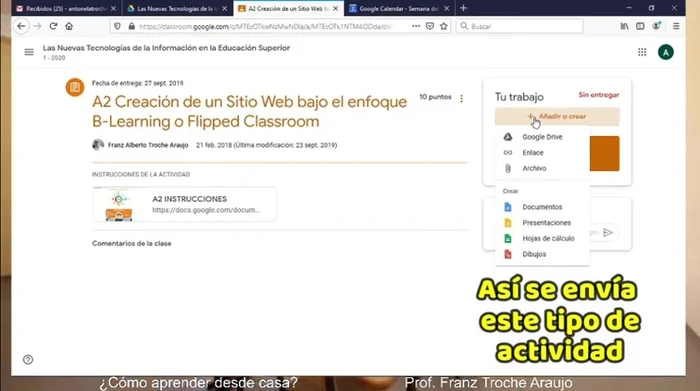The image size is (700, 391).
Task: Open the account avatar with letter A
Action: [666, 52]
